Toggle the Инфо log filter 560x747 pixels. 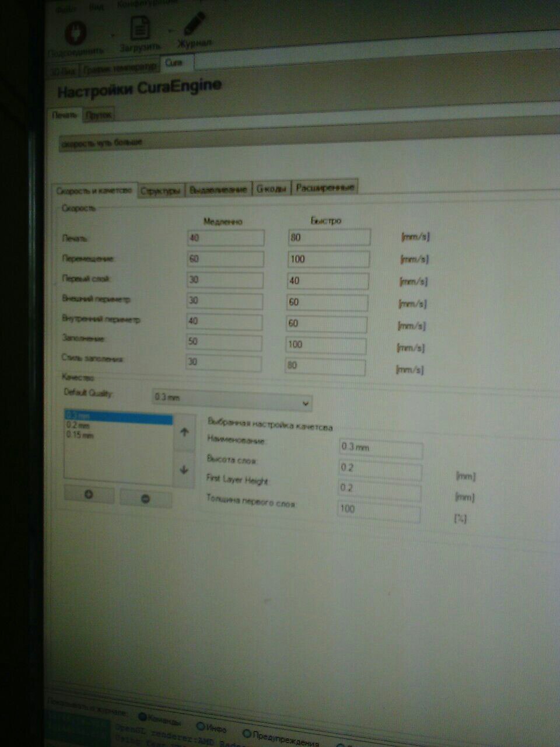coord(212,728)
